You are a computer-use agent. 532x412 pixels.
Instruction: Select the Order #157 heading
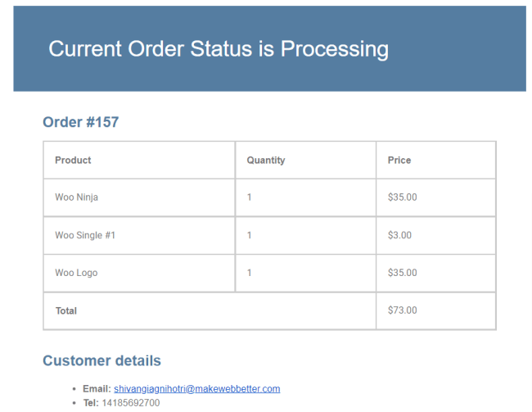pyautogui.click(x=80, y=123)
